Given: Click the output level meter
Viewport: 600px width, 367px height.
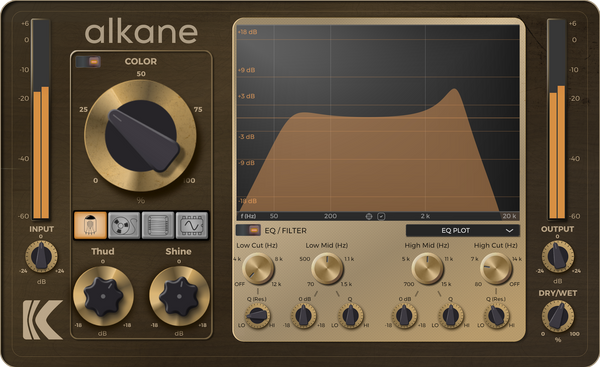Looking at the screenshot, I should coord(557,119).
